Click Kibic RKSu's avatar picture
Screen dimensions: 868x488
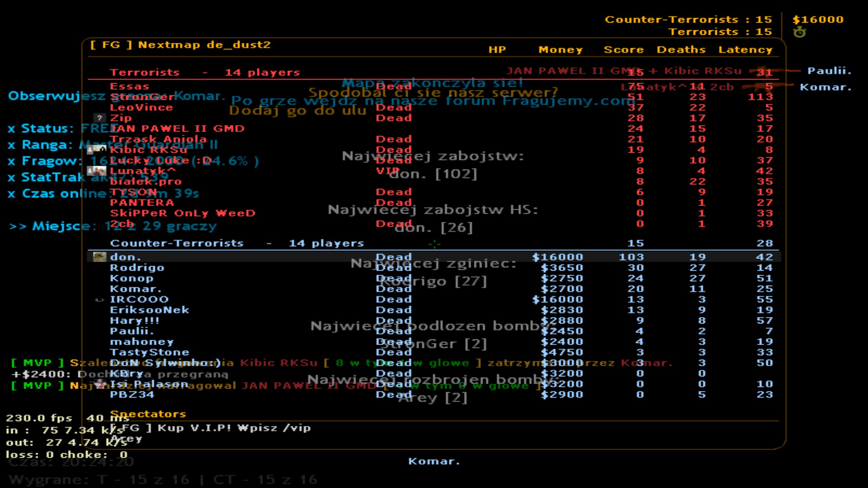tap(100, 149)
